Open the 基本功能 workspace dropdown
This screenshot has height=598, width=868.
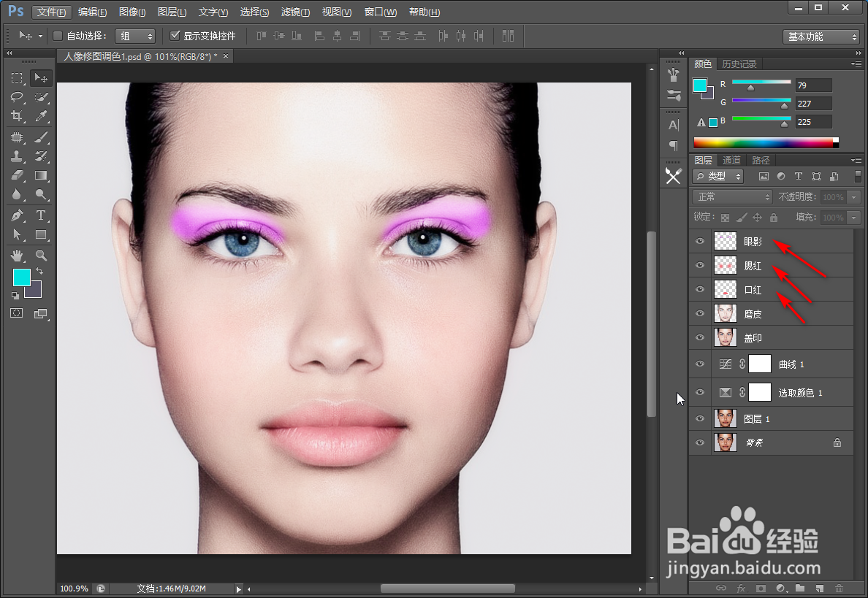pos(821,37)
